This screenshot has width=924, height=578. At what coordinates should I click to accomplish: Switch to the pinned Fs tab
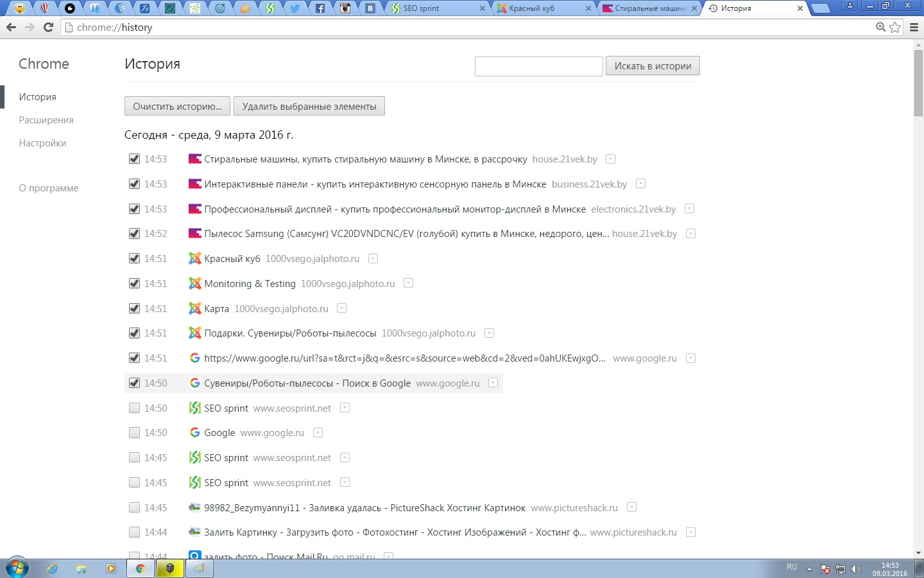145,8
